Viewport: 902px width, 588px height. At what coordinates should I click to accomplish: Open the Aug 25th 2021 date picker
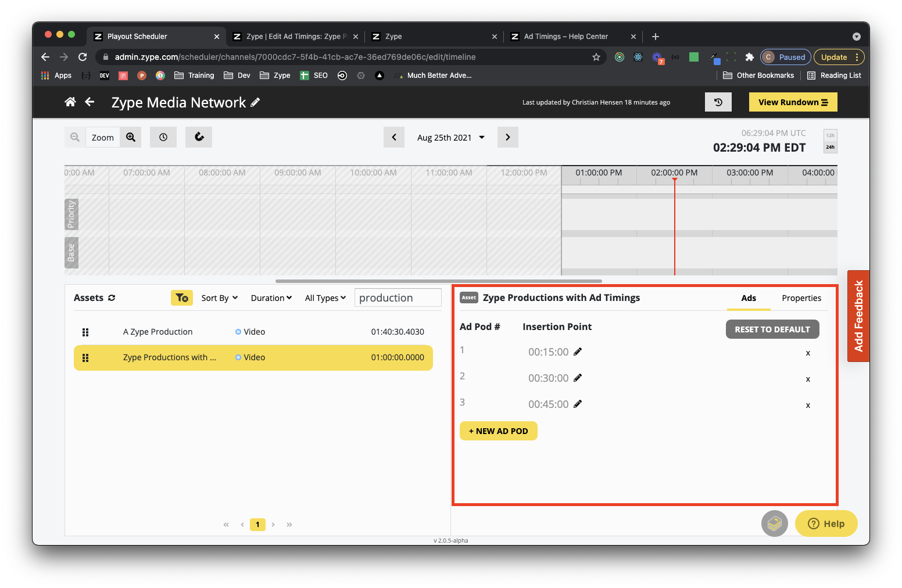[451, 138]
